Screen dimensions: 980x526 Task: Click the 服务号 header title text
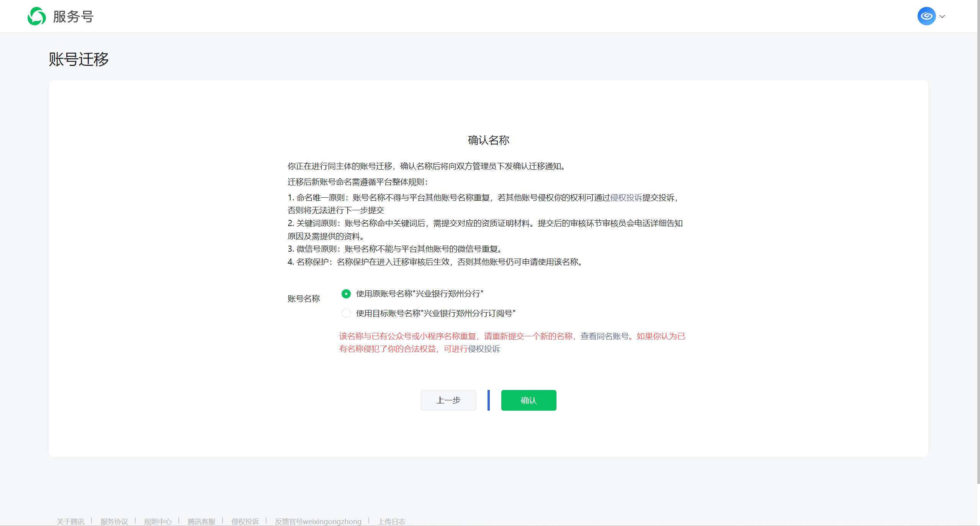(x=73, y=16)
